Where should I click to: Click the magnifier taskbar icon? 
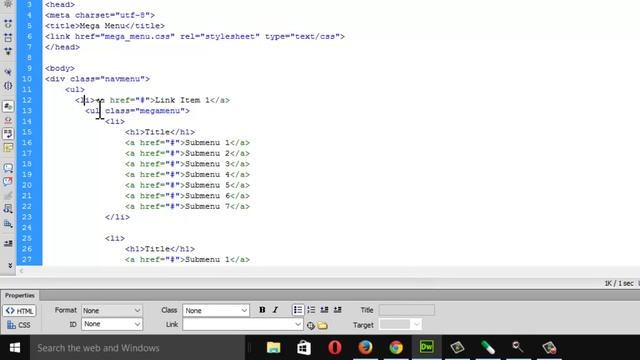tap(518, 348)
